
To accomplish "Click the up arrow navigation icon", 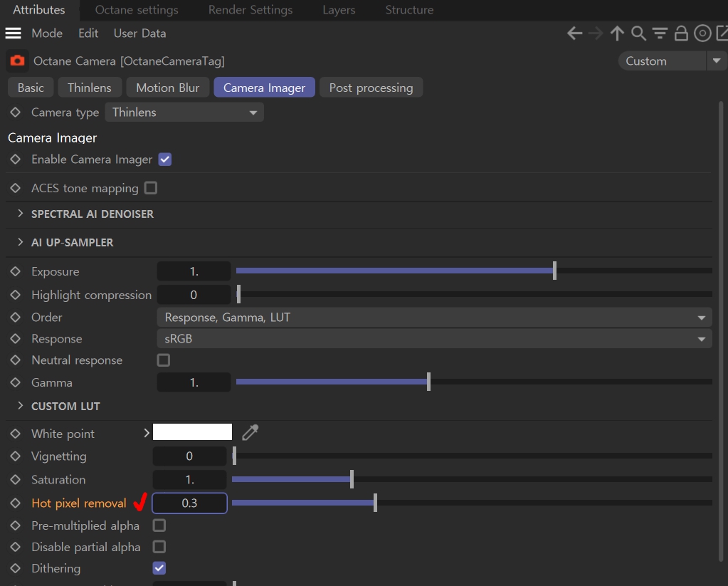I will [x=617, y=33].
